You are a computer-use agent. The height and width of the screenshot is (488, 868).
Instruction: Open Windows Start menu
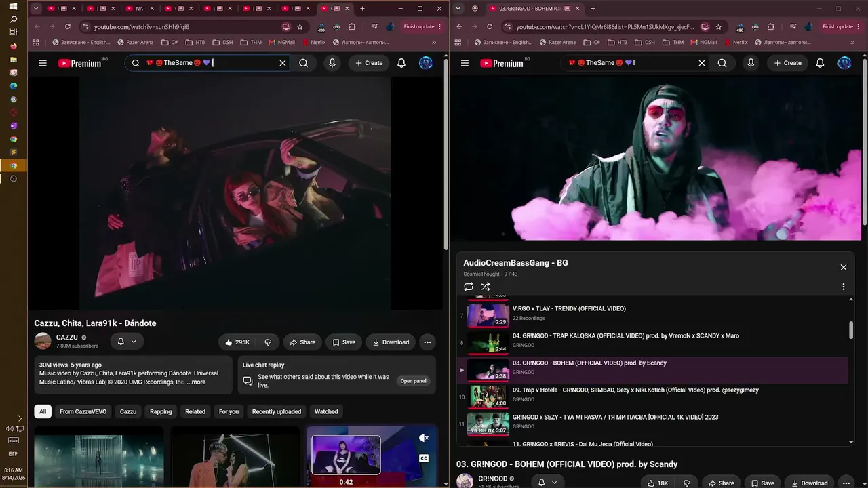13,7
